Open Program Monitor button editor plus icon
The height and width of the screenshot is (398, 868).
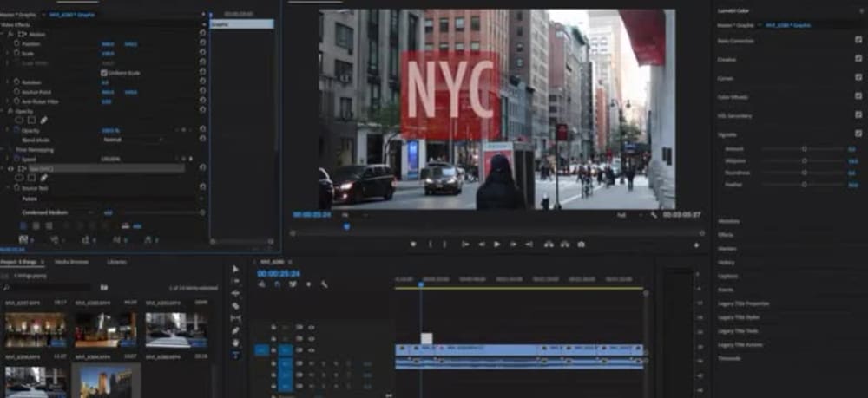(696, 245)
